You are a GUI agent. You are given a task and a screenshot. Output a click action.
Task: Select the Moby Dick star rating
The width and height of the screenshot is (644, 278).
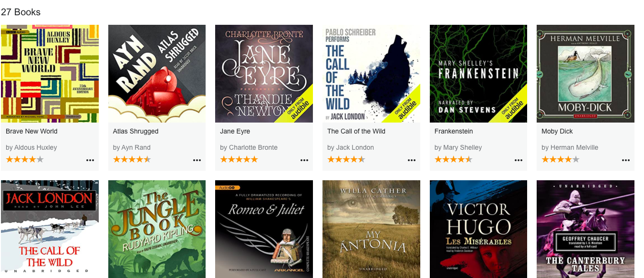[561, 159]
